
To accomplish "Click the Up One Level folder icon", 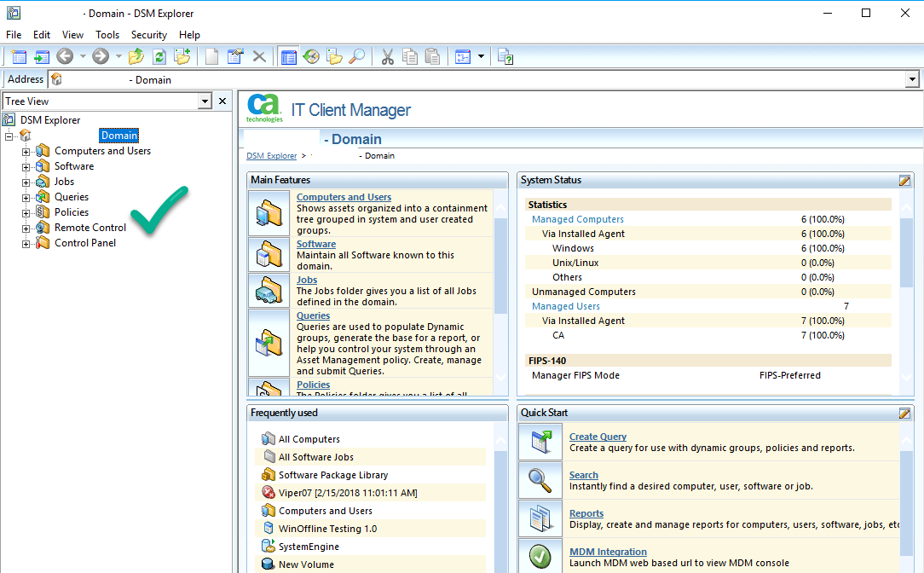I will click(136, 57).
